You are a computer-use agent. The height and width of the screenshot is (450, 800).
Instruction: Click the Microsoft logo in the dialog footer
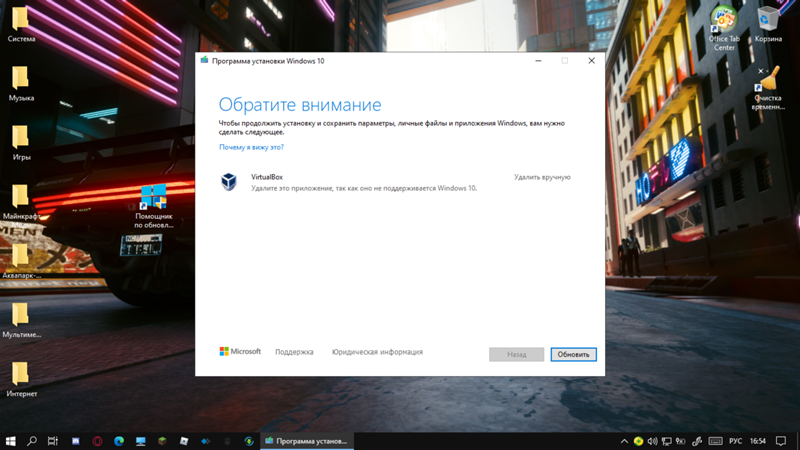click(240, 352)
